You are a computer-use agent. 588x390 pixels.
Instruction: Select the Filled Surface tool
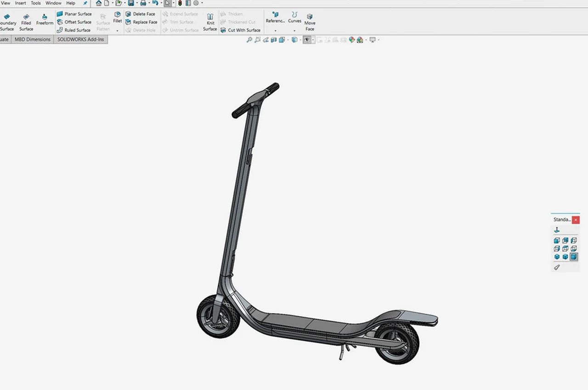(x=26, y=20)
